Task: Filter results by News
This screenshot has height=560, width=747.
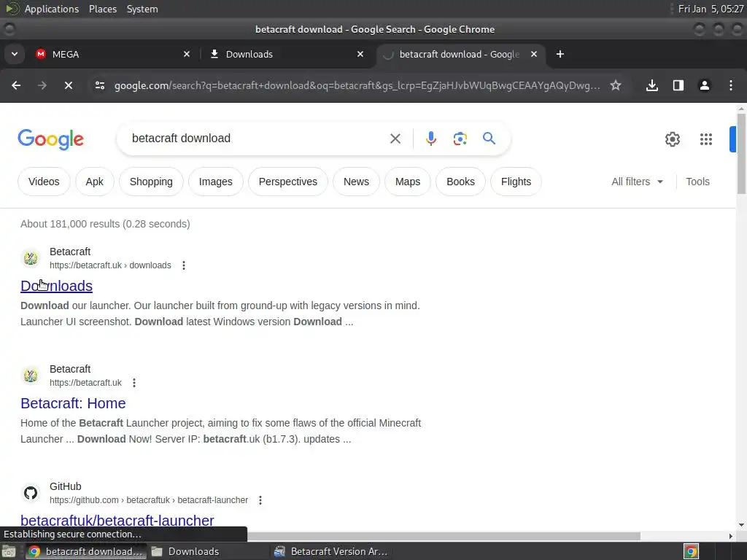Action: coord(356,182)
